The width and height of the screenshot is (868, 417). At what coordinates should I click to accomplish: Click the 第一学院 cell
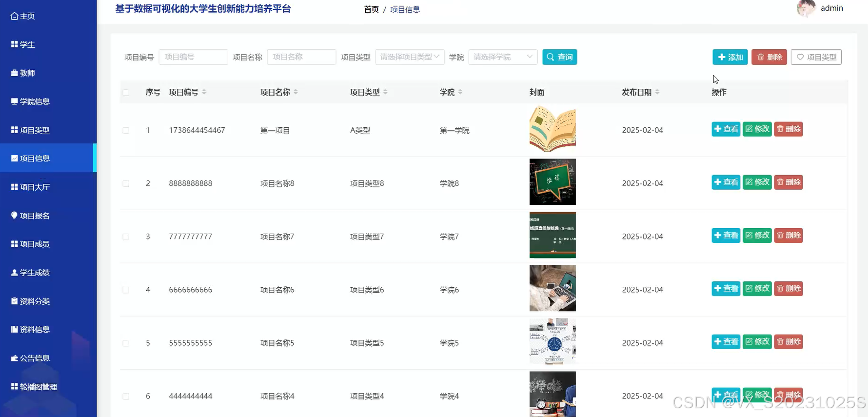(454, 130)
